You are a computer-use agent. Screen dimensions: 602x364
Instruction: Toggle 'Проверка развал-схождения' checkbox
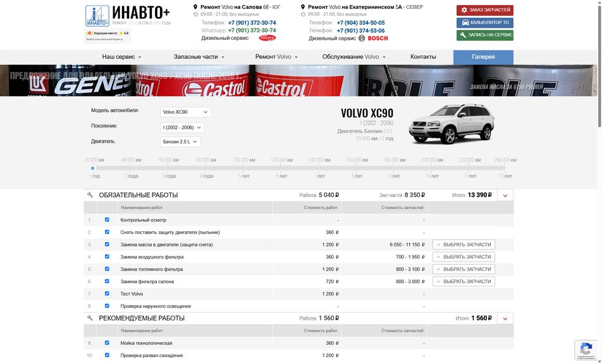(x=107, y=355)
